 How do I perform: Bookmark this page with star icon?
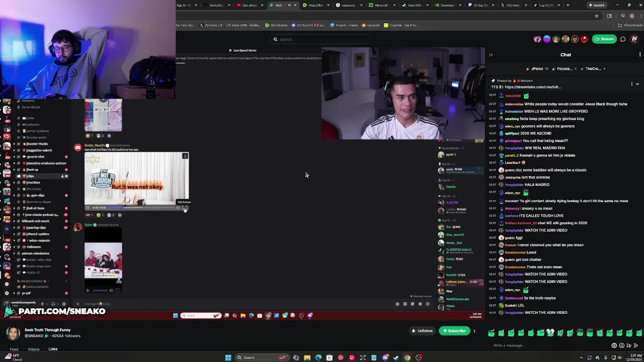[597, 16]
